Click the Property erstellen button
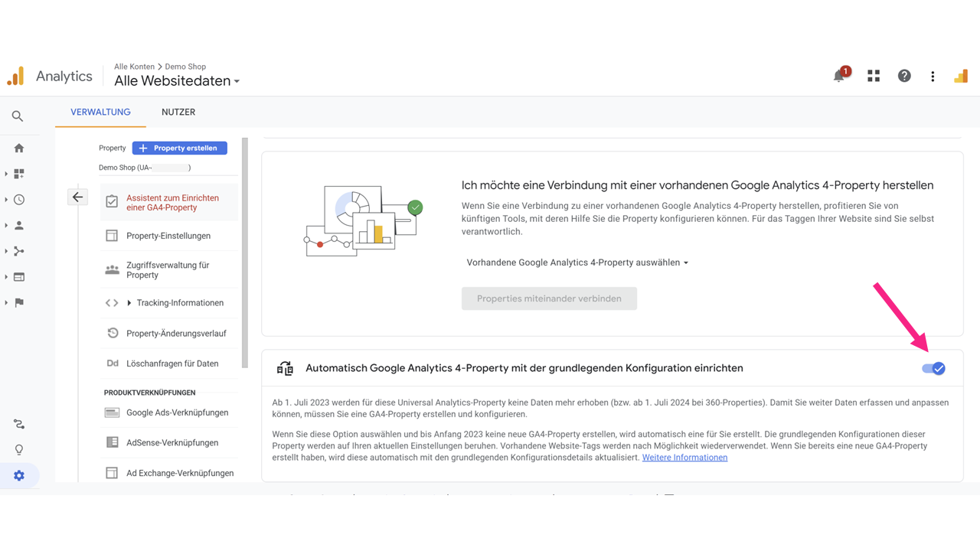Image resolution: width=980 pixels, height=551 pixels. [x=179, y=148]
